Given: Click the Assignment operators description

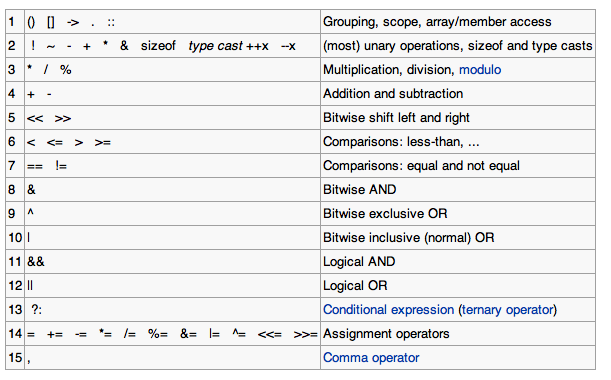Looking at the screenshot, I should point(386,334).
